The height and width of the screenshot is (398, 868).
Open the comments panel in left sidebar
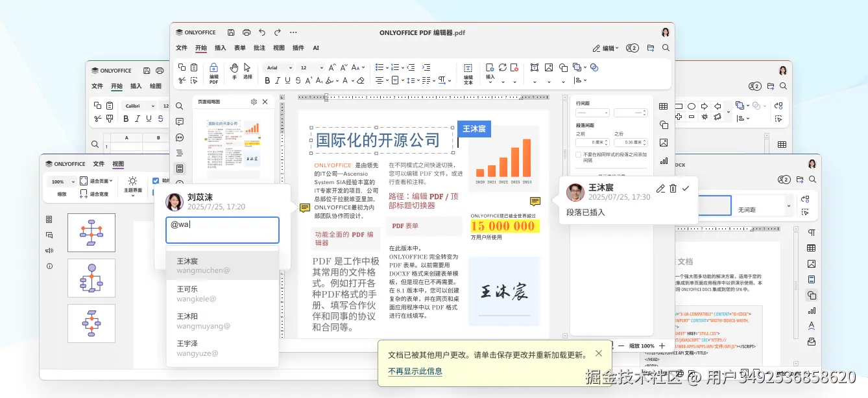(x=180, y=122)
